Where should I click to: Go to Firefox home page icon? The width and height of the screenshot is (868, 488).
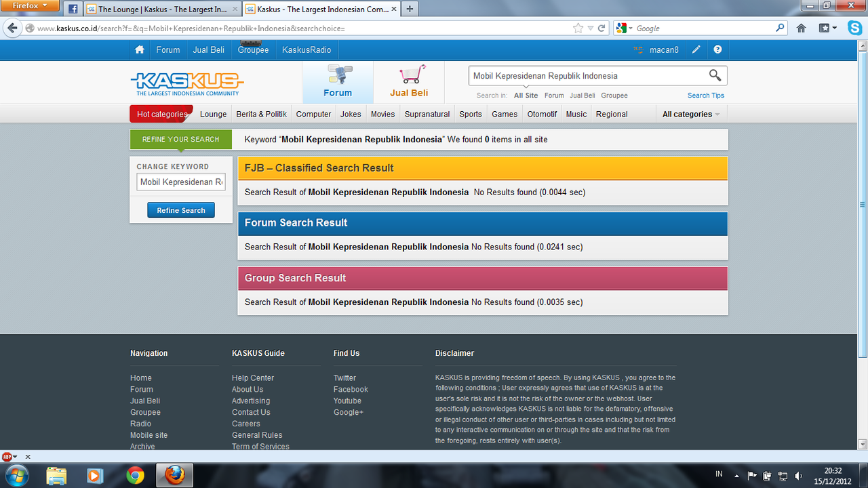pyautogui.click(x=801, y=28)
